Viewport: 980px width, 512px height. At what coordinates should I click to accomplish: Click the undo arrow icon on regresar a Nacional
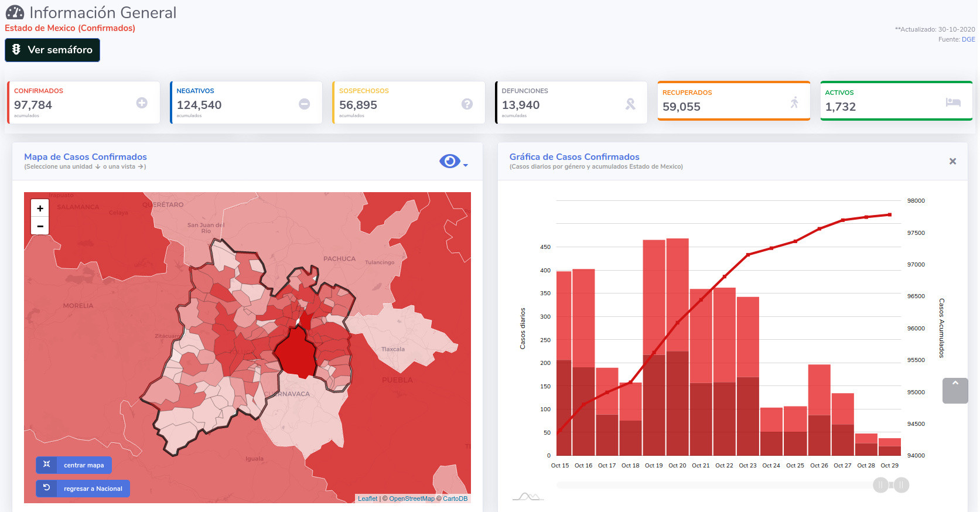[46, 488]
